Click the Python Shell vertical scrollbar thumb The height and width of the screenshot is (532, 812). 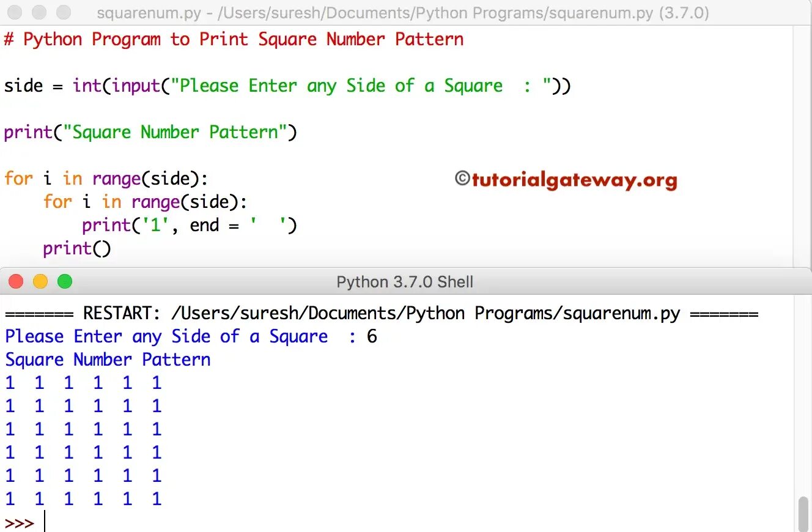(x=803, y=514)
